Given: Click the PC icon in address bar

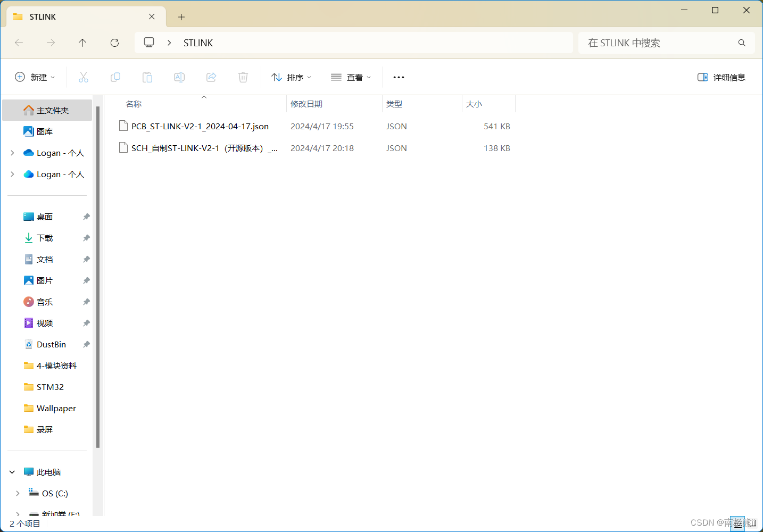Looking at the screenshot, I should point(149,42).
